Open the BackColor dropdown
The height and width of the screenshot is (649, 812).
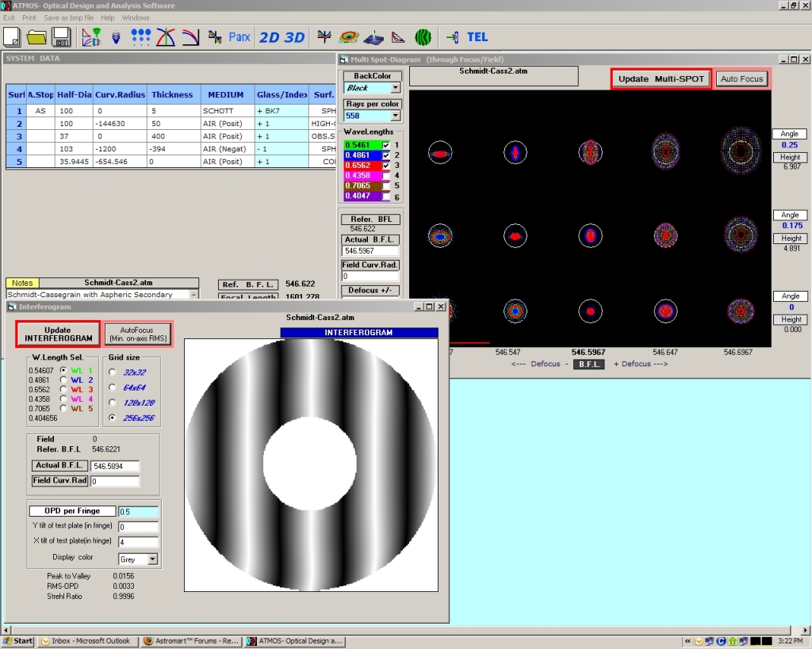[x=395, y=88]
